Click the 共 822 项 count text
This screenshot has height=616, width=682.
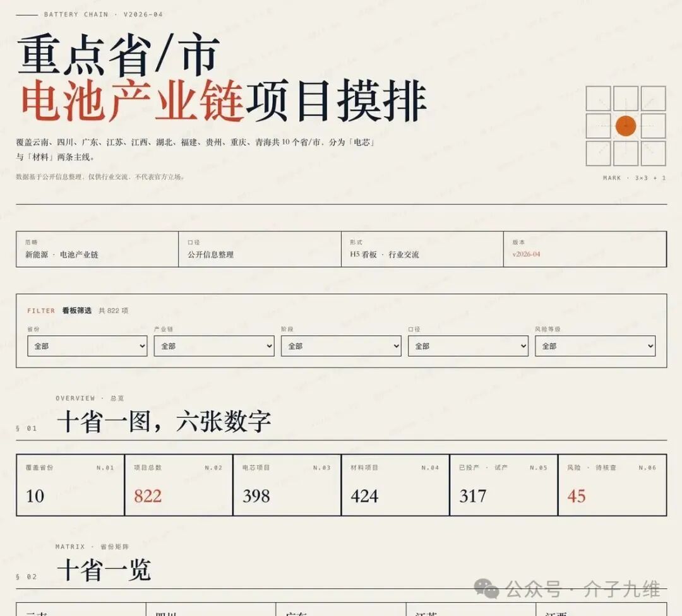(x=114, y=311)
